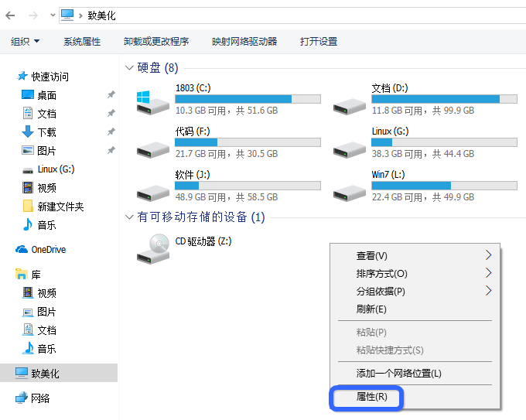Open the 分组依据(P) submenu
Screen dimensions: 526x420
click(415, 291)
